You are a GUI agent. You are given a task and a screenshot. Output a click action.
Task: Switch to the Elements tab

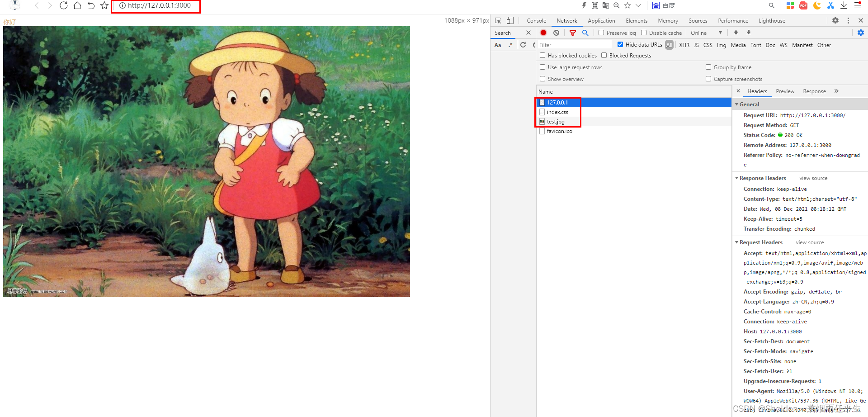tap(637, 21)
